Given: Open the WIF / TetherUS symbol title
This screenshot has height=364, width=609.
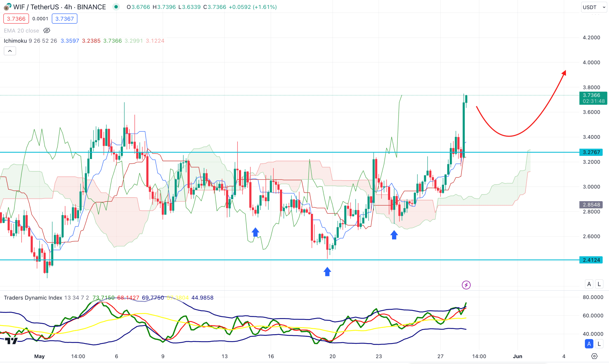Looking at the screenshot, I should (60, 7).
